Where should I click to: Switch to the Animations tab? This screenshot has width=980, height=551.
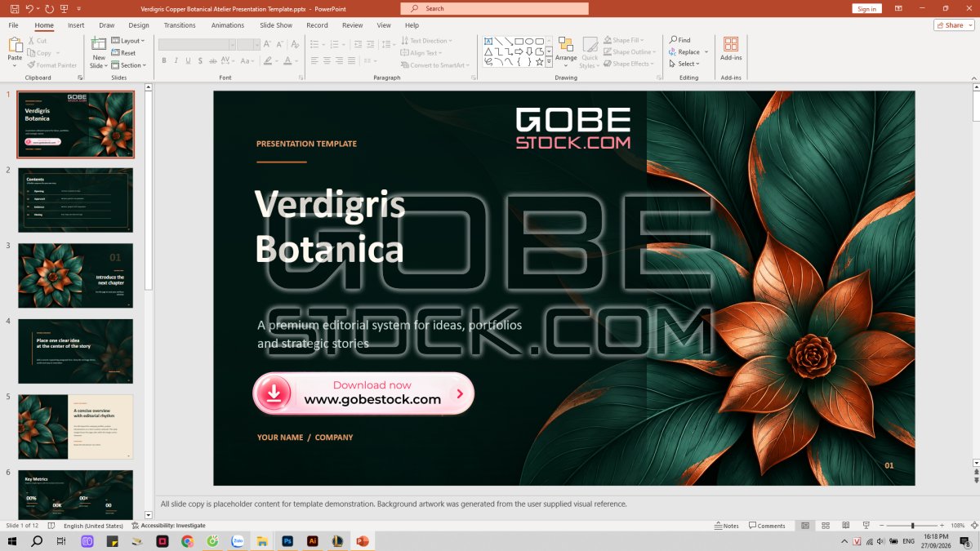point(228,25)
